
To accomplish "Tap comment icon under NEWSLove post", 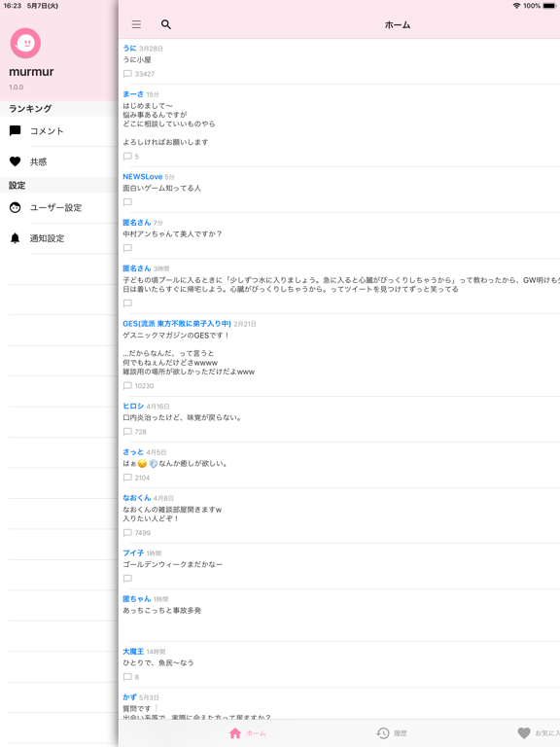I will [x=127, y=202].
